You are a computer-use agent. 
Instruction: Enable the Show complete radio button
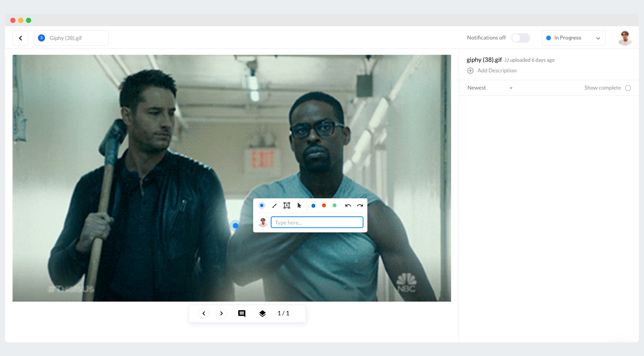pyautogui.click(x=628, y=88)
